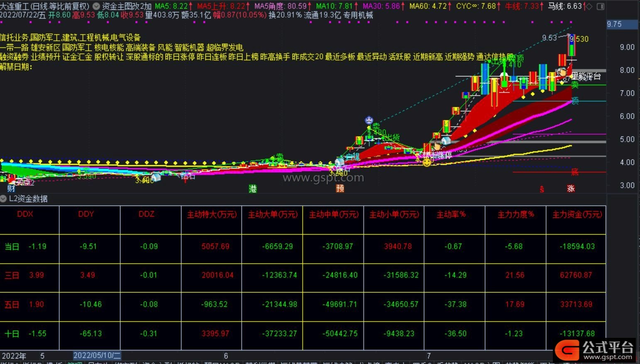Click the 主动大单(万元) column header
The height and width of the screenshot is (364, 640).
pyautogui.click(x=273, y=214)
